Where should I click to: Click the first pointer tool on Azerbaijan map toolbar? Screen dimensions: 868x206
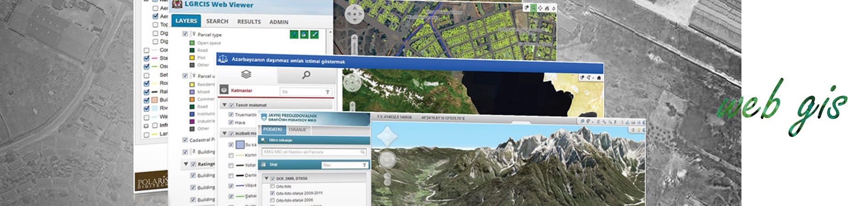tap(583, 77)
